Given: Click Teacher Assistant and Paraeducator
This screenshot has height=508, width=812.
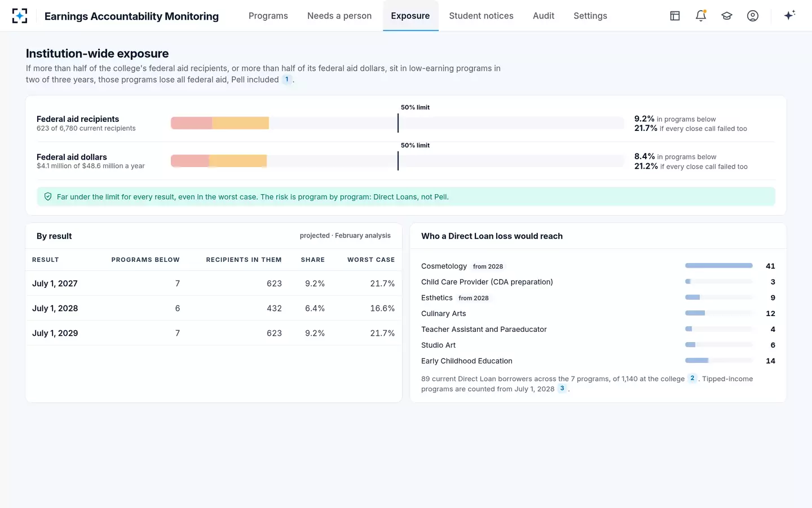Looking at the screenshot, I should (x=484, y=329).
